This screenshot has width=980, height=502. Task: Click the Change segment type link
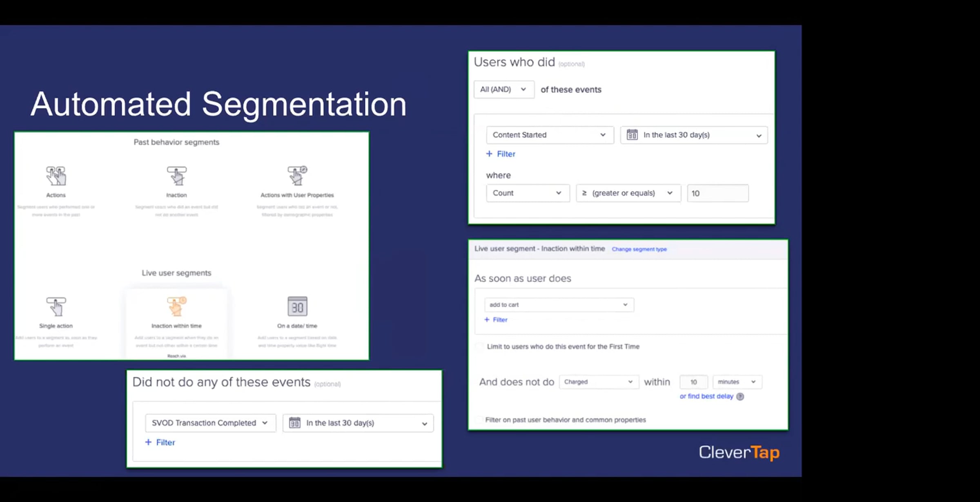point(639,249)
